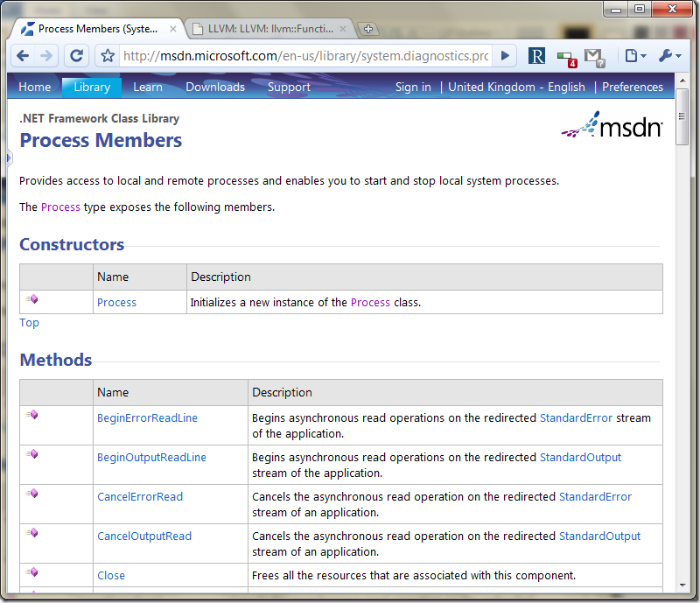Open the Home nav item
Screen dimensions: 700x603
(35, 88)
